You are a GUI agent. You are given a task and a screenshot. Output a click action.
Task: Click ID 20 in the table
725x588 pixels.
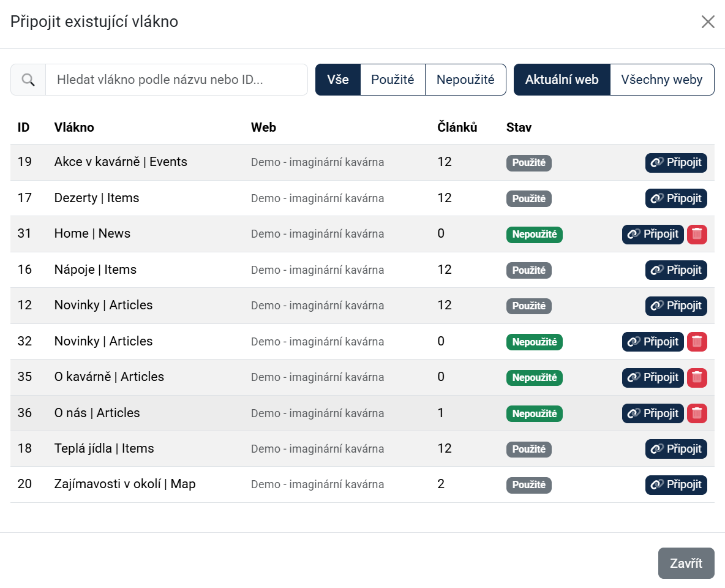pos(24,484)
